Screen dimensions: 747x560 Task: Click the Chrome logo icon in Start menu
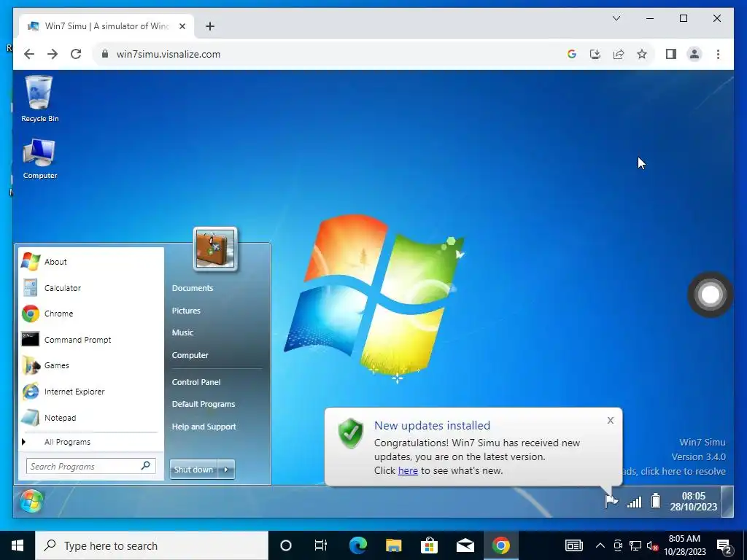click(31, 314)
